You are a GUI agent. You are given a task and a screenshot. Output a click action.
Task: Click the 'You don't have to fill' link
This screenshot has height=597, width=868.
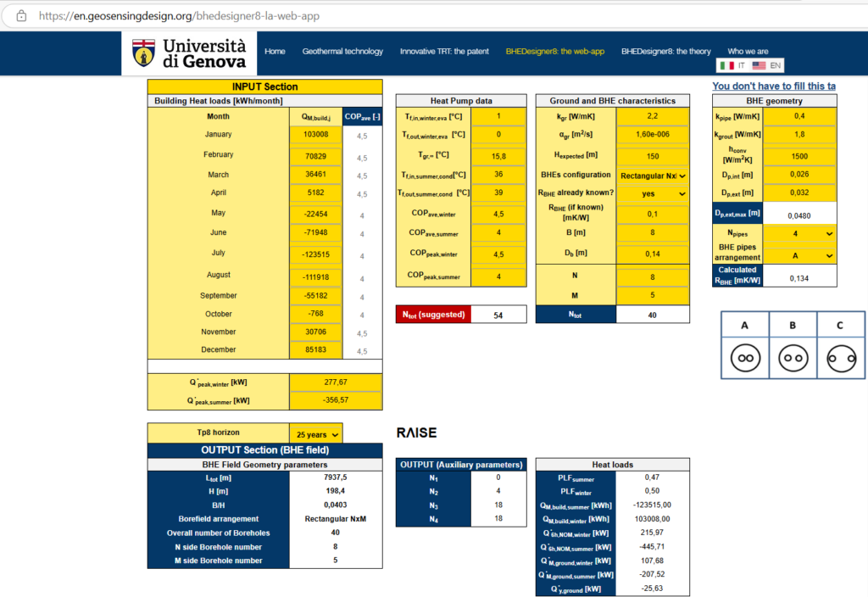coord(773,86)
